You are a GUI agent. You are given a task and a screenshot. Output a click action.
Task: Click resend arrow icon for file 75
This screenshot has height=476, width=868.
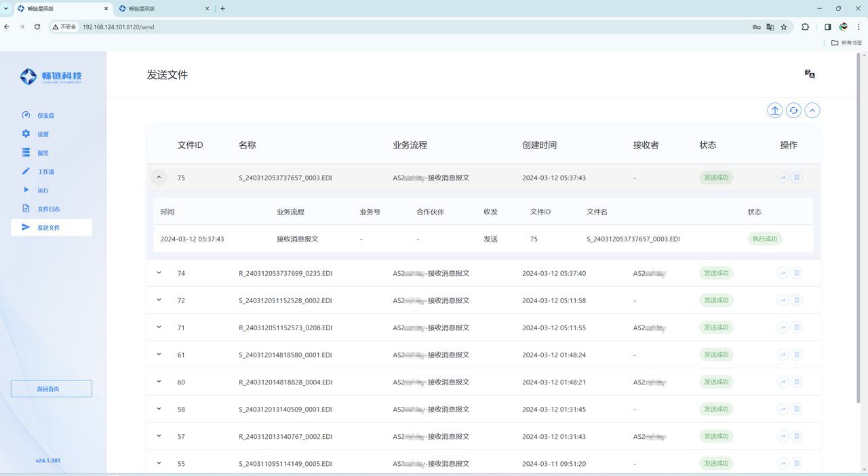(x=783, y=178)
